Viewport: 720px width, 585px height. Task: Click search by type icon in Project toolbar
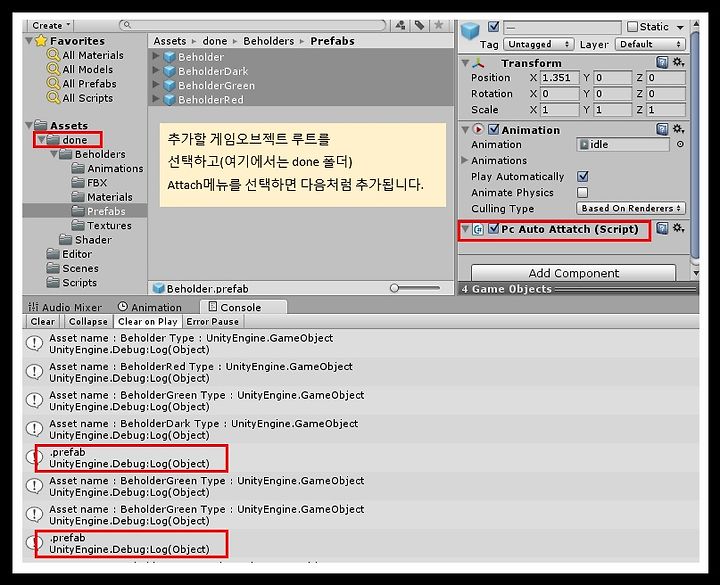click(400, 25)
